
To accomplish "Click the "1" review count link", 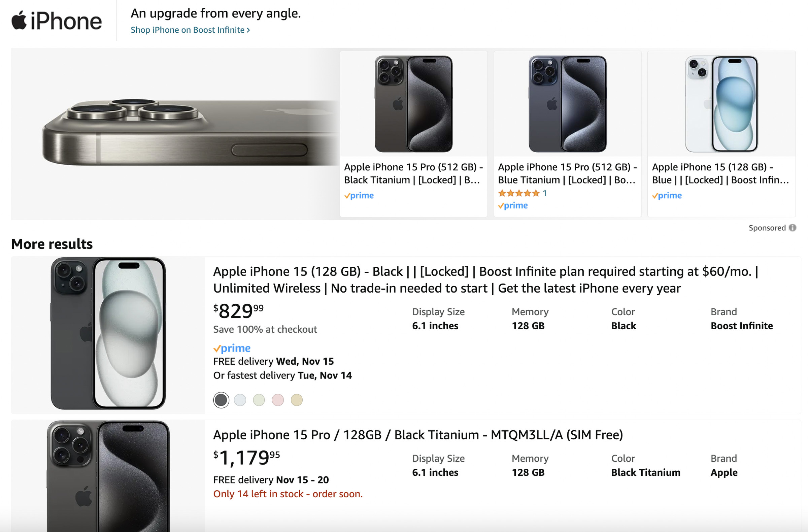I will point(545,193).
